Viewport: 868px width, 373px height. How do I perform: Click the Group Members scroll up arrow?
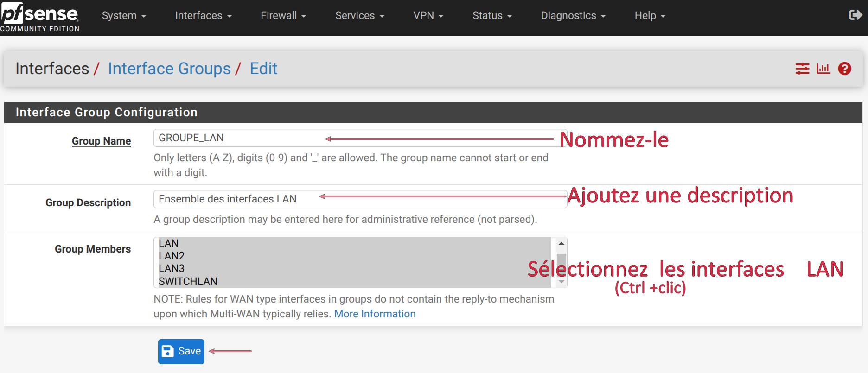561,243
